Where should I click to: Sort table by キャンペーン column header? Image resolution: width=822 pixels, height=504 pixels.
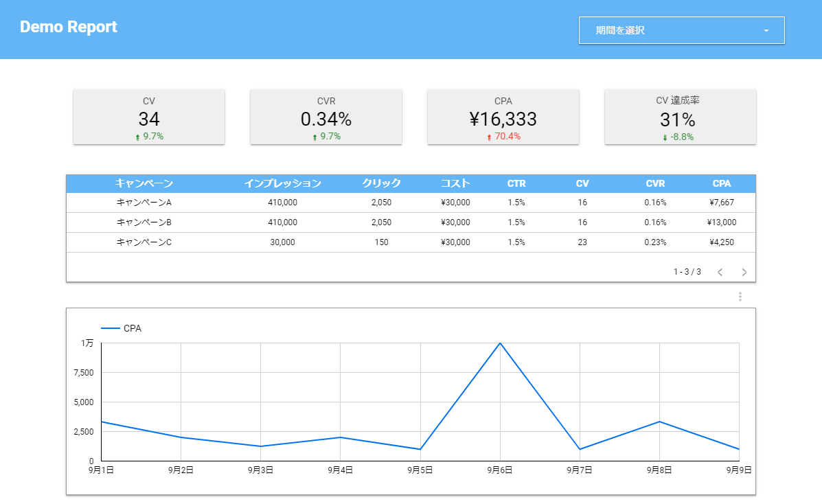(x=144, y=183)
